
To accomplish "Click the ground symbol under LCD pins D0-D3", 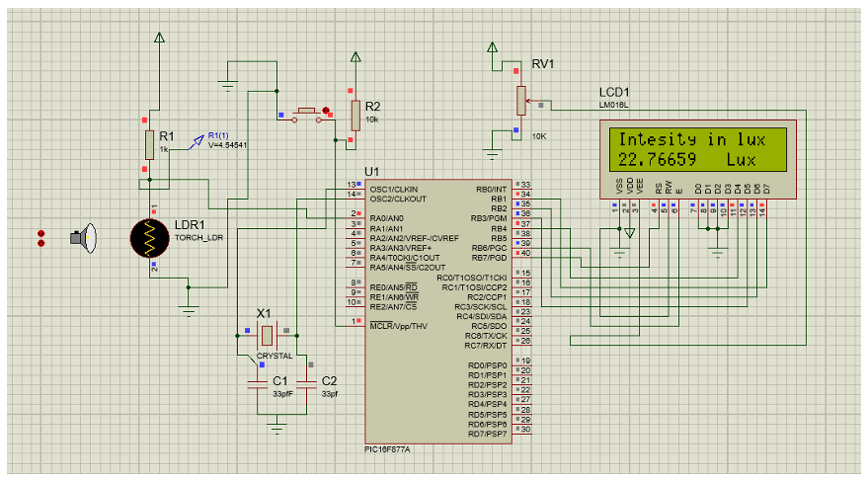I will [718, 253].
